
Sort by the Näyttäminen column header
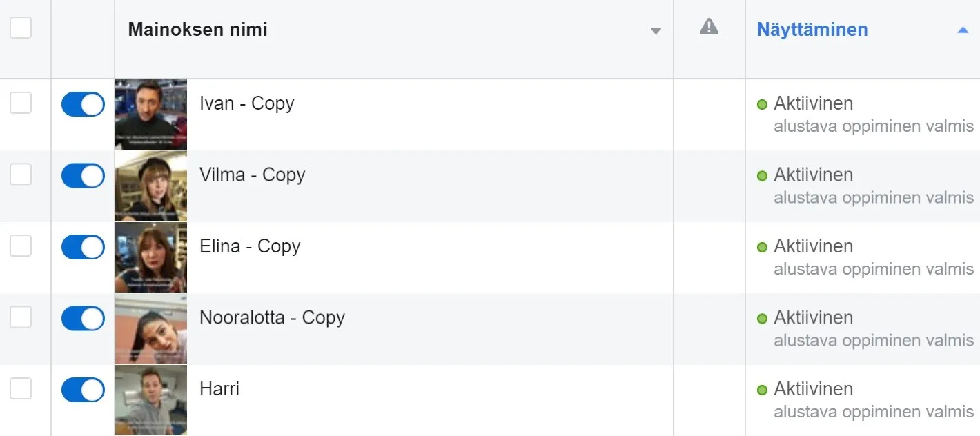tap(812, 30)
